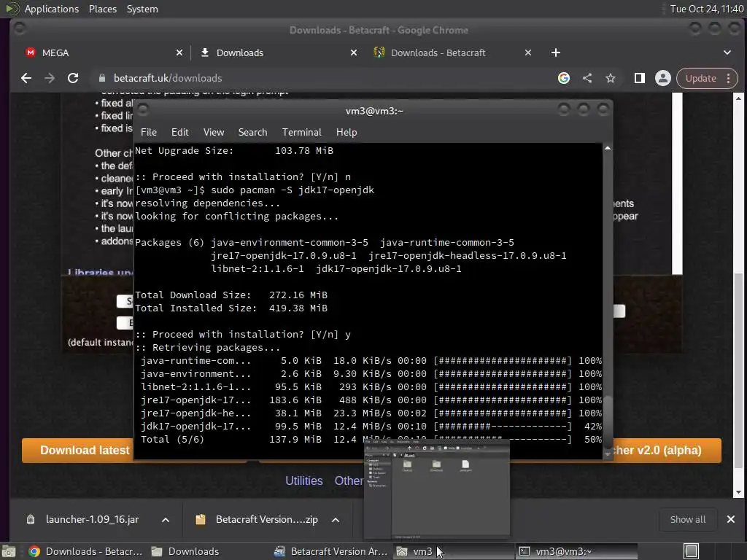
Task: Click the workspace switcher icon
Action: pos(691,551)
